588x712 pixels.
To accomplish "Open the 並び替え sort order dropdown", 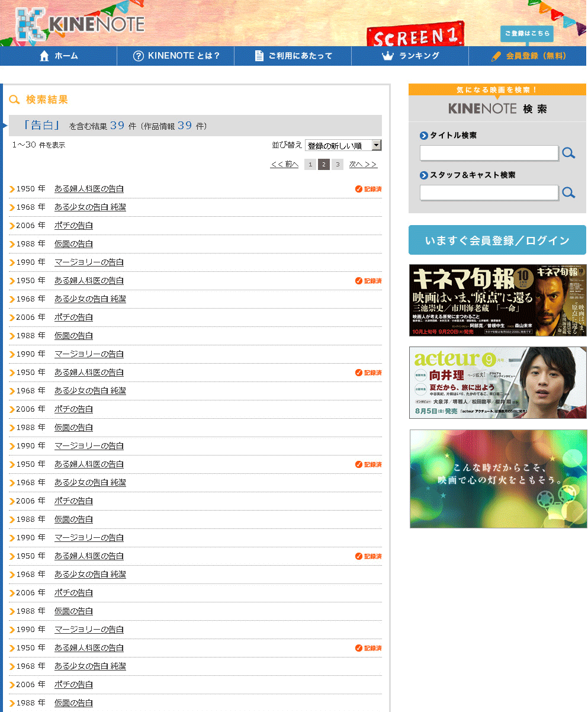I will point(343,146).
